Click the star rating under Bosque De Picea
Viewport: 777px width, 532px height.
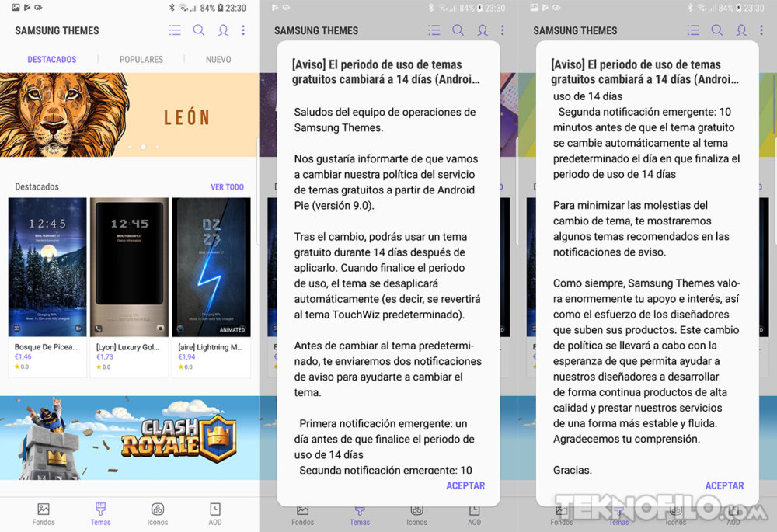(x=22, y=367)
